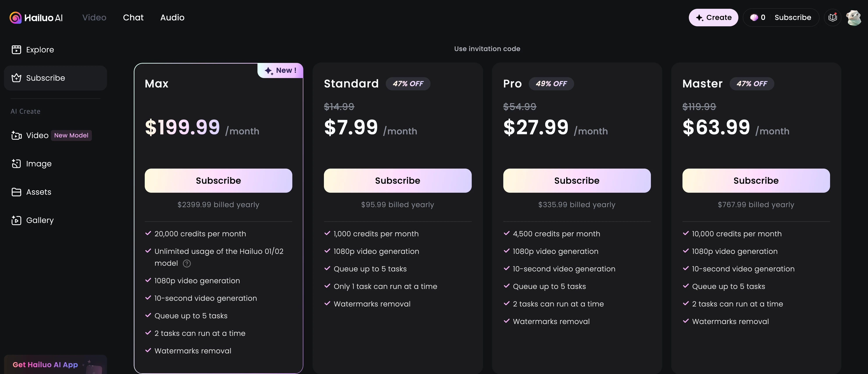Click the Create button in header

coord(713,18)
